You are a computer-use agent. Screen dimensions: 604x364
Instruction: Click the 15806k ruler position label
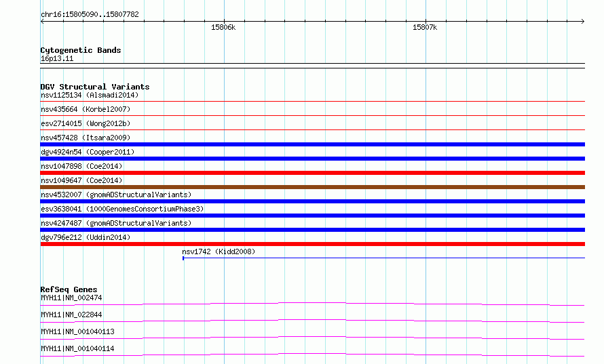tap(223, 27)
